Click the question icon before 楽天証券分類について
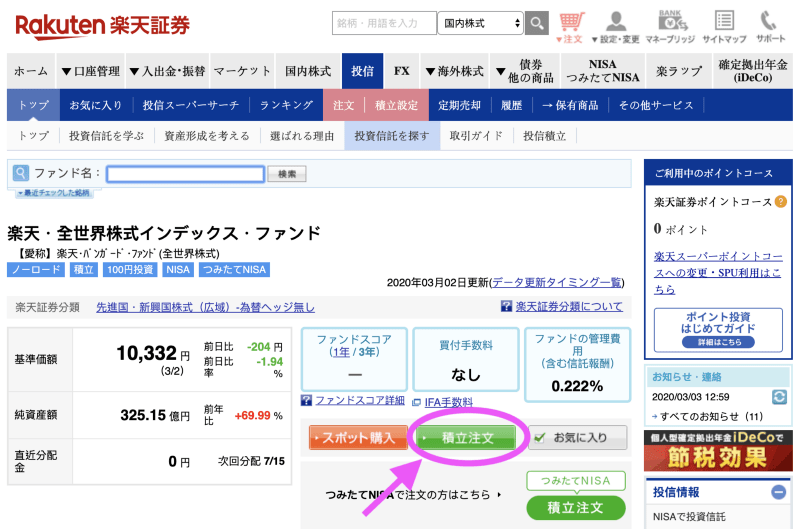Viewport: 800px width, 529px height. tap(506, 306)
